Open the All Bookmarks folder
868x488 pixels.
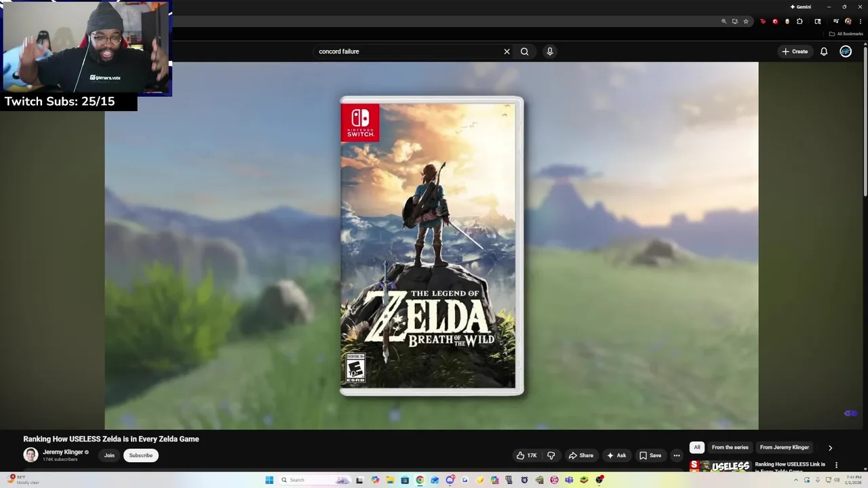click(x=846, y=34)
